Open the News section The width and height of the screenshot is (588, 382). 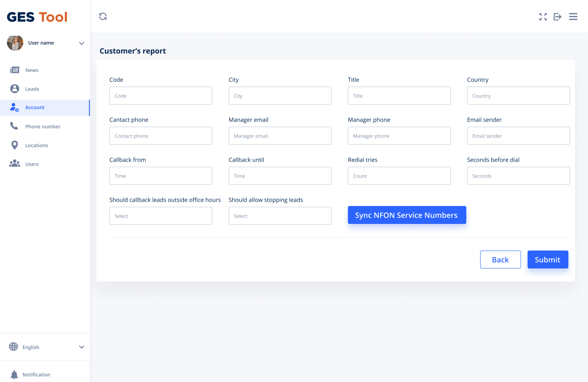point(32,70)
